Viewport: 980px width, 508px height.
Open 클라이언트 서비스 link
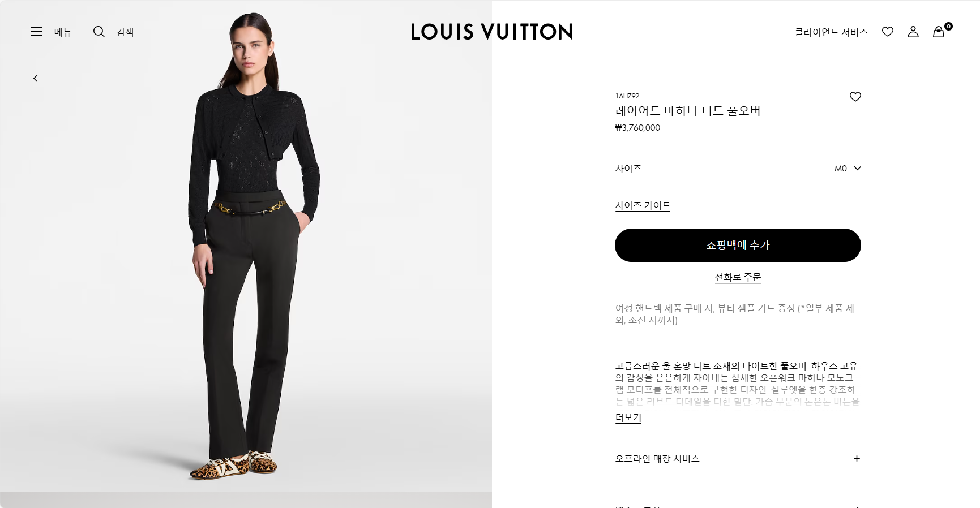831,32
